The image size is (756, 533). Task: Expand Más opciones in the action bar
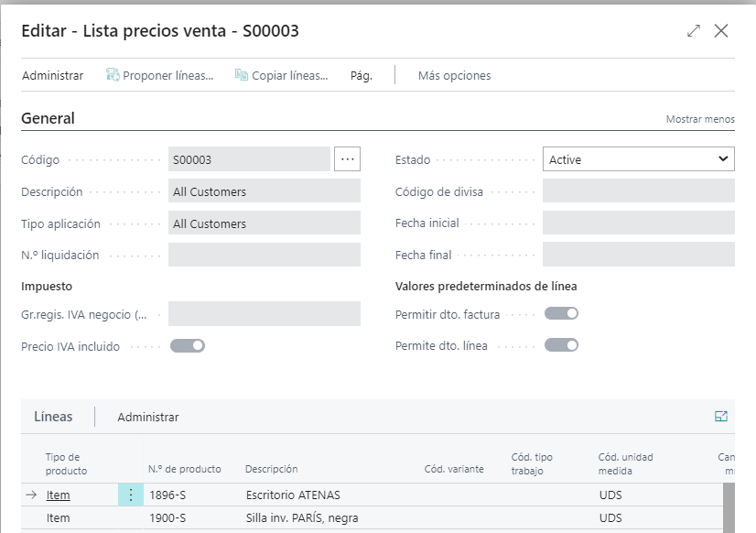pos(454,76)
